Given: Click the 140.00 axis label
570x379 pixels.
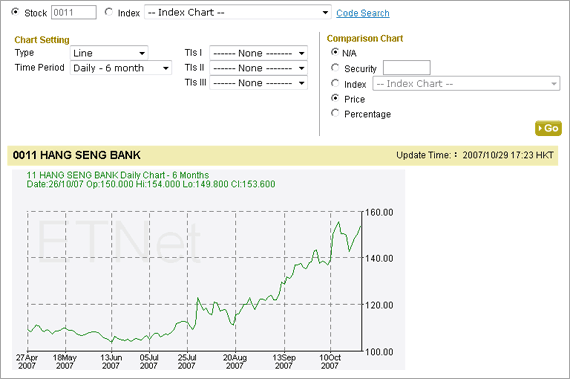Looking at the screenshot, I should click(x=379, y=259).
